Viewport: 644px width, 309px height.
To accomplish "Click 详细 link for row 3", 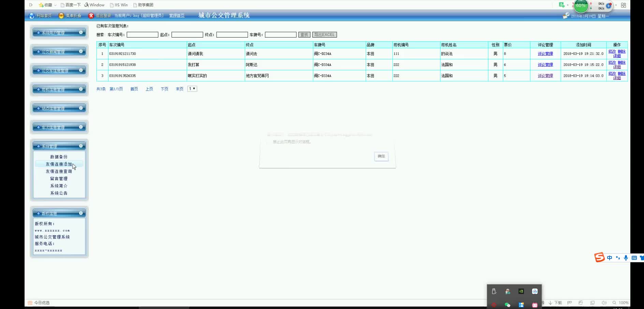I will tap(617, 78).
